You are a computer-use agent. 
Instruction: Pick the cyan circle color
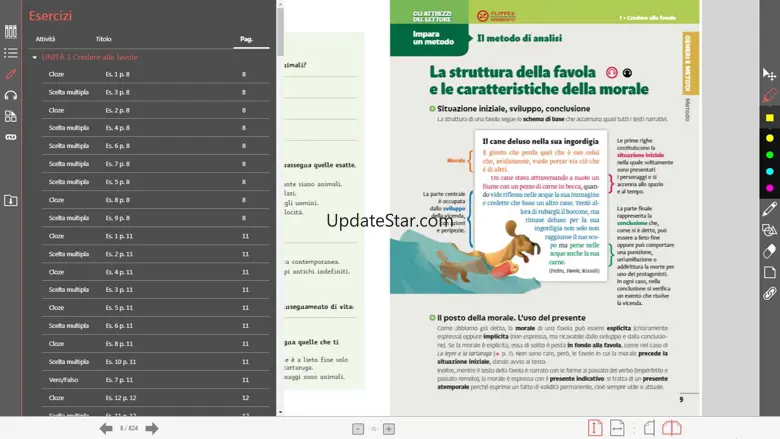(x=770, y=172)
